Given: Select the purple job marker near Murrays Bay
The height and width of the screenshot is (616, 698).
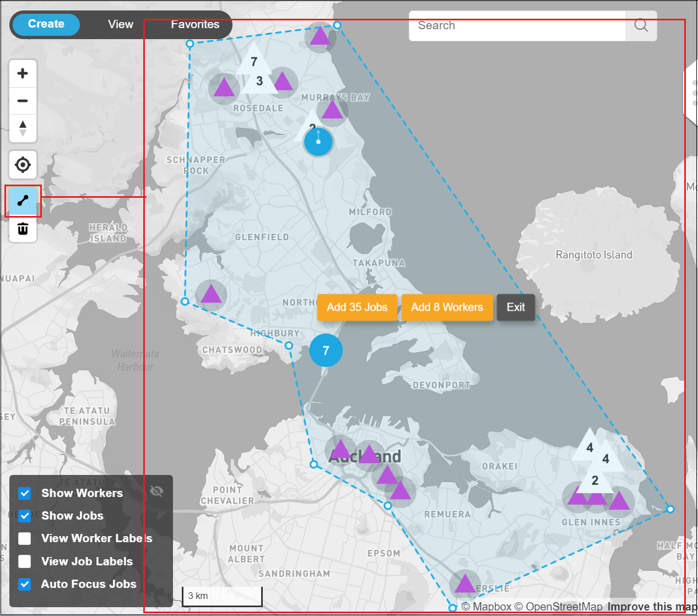Looking at the screenshot, I should pyautogui.click(x=332, y=109).
